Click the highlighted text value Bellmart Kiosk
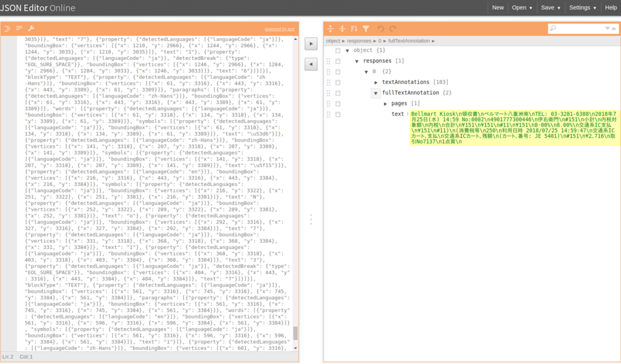Screen dimensions: 621x364 point(515,128)
